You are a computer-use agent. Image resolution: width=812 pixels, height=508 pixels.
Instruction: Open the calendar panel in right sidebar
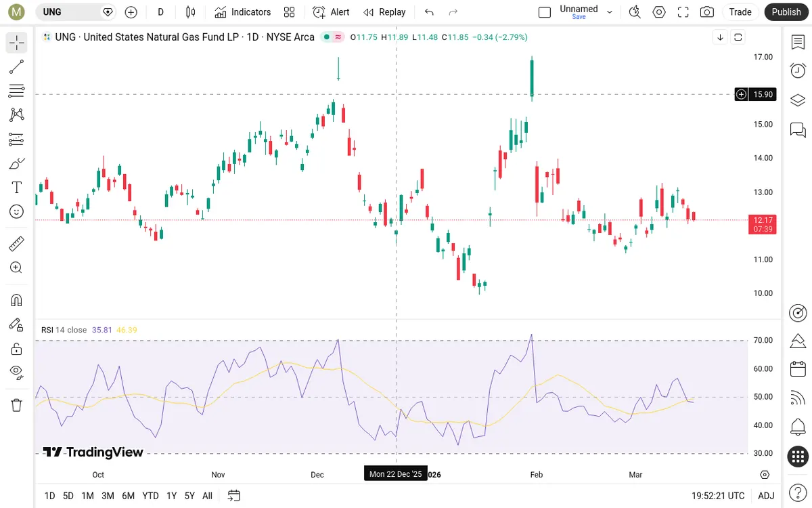pyautogui.click(x=798, y=369)
